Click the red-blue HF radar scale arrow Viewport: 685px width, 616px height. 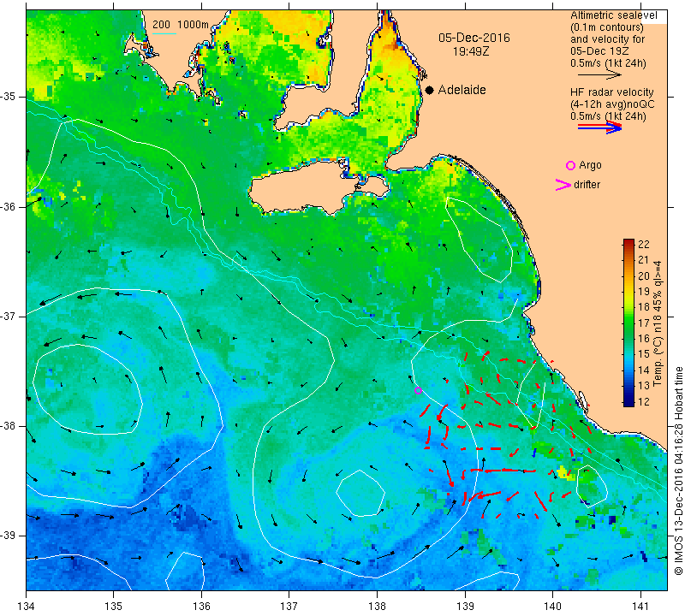[x=599, y=127]
